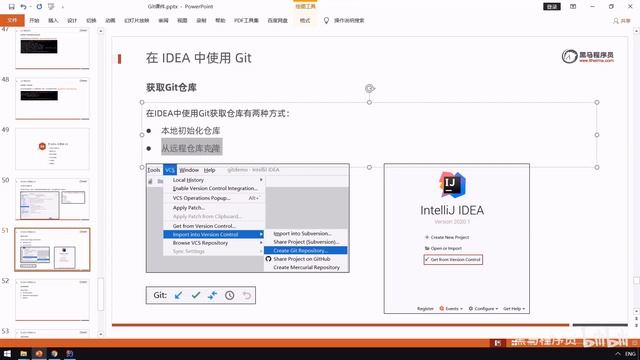
Task: Click the subtitle '获取Git仓库'
Action: click(x=171, y=87)
